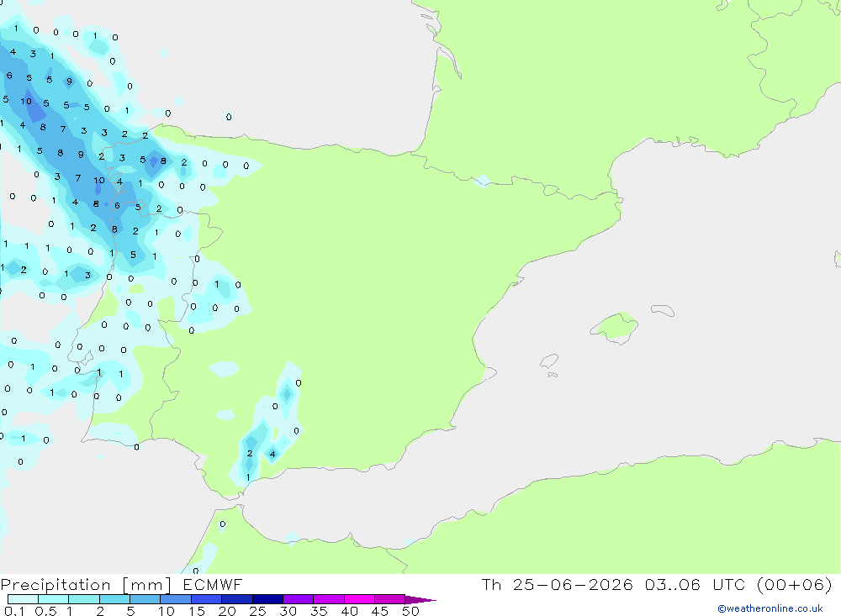Image resolution: width=841 pixels, height=616 pixels.
Task: Choose the 20–25 mm legend color box
Action: point(237,599)
